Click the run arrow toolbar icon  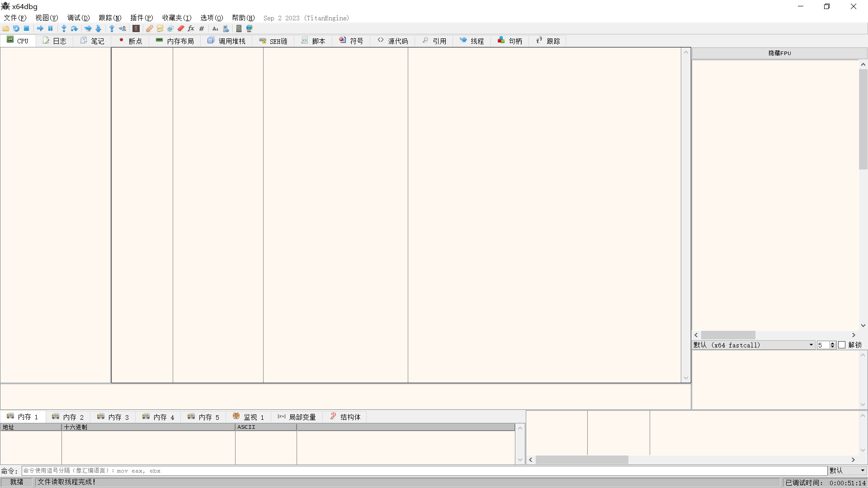(40, 28)
